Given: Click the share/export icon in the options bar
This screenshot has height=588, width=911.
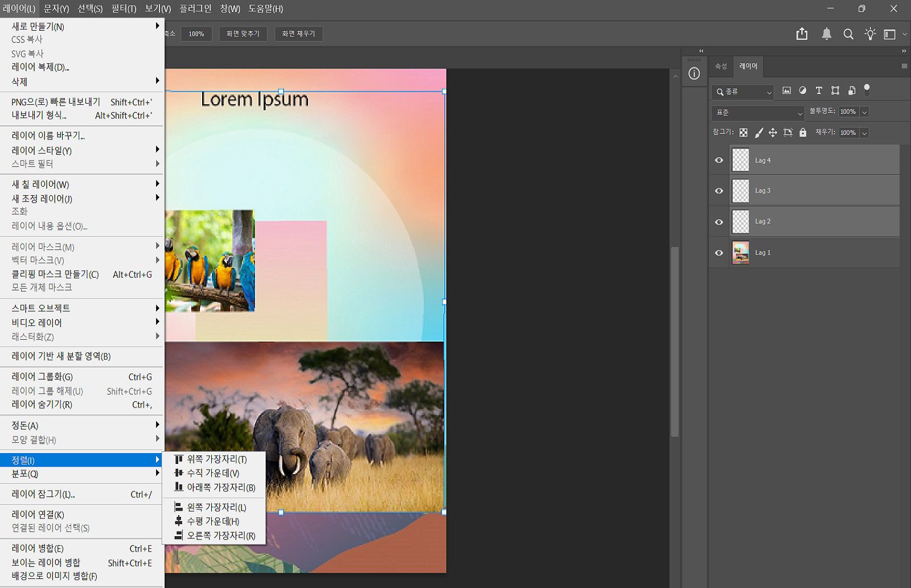Looking at the screenshot, I should point(802,34).
